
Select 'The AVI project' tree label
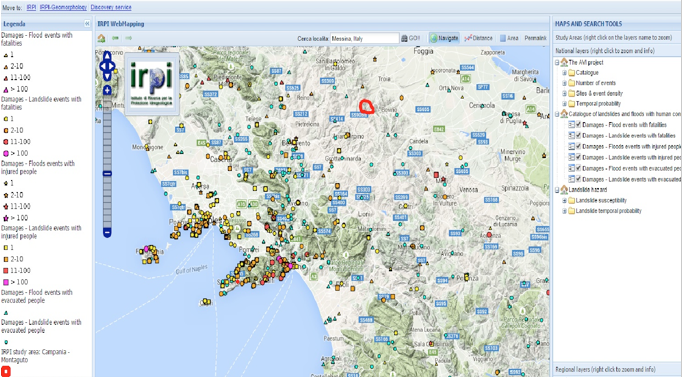(x=586, y=62)
